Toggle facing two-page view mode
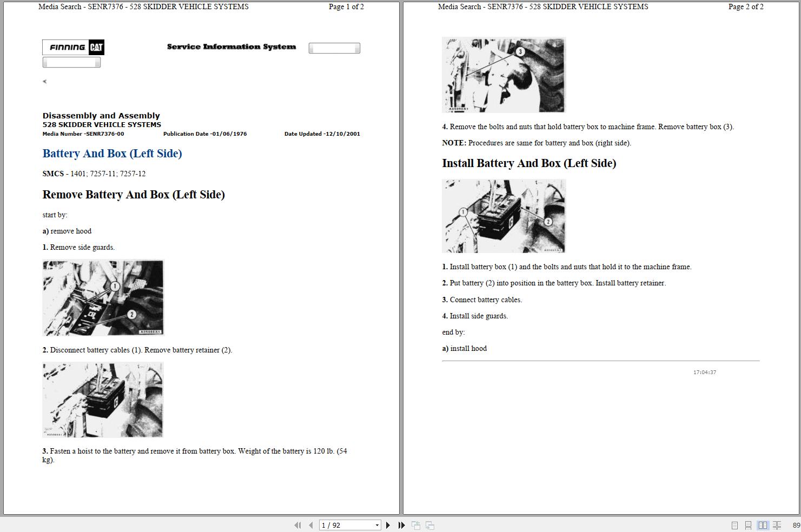The image size is (801, 532). pos(763,525)
